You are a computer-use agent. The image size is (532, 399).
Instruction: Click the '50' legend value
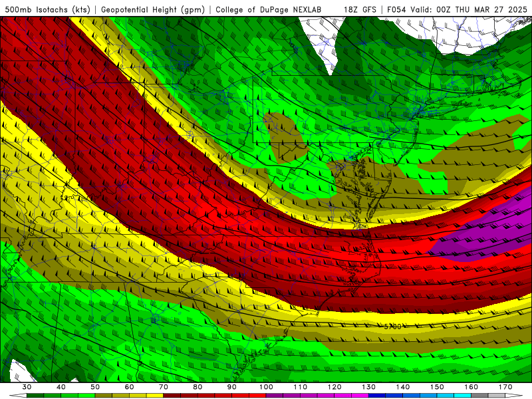tap(95, 387)
